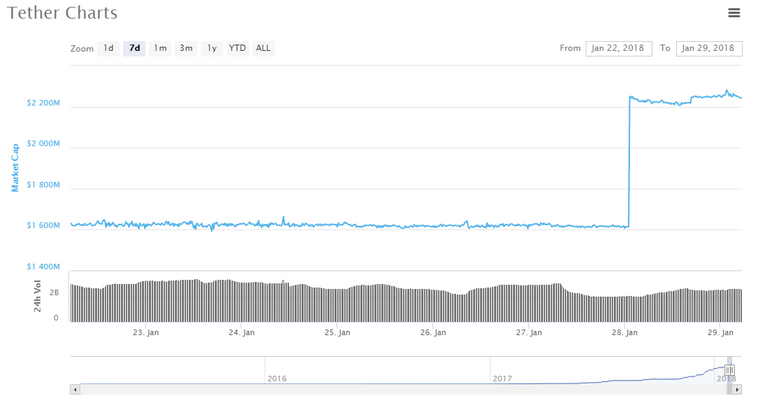Click the 25. Jan date label
The image size is (768, 403).
point(337,332)
